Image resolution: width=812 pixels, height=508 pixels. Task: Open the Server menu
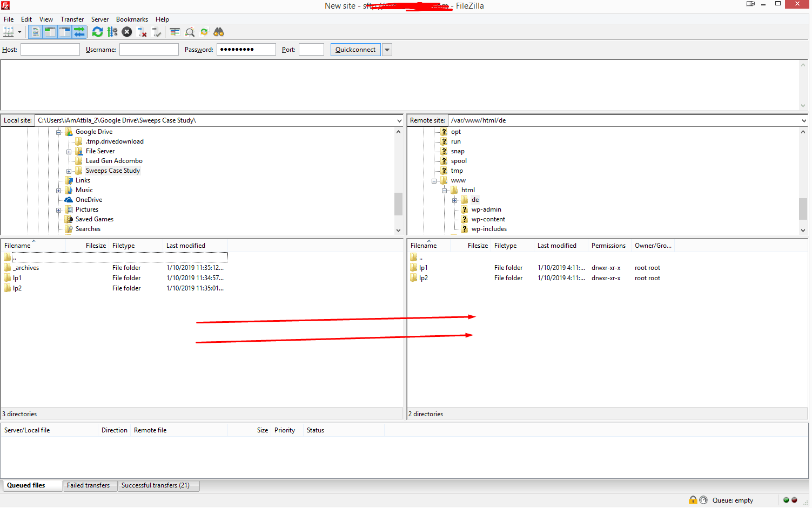(x=99, y=19)
